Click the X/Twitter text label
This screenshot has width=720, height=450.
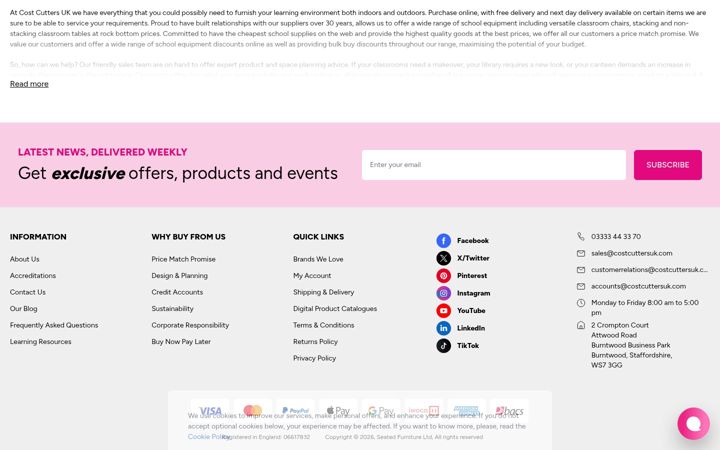pyautogui.click(x=473, y=258)
